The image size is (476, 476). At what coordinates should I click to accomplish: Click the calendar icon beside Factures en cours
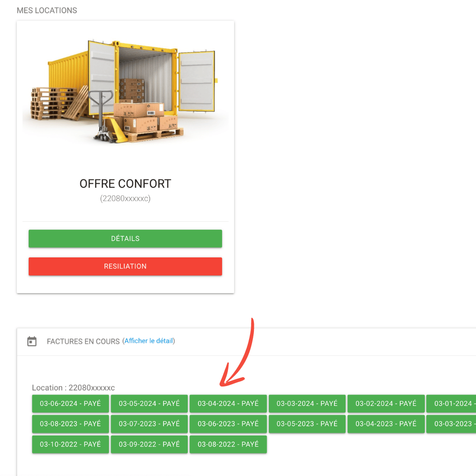(x=32, y=341)
